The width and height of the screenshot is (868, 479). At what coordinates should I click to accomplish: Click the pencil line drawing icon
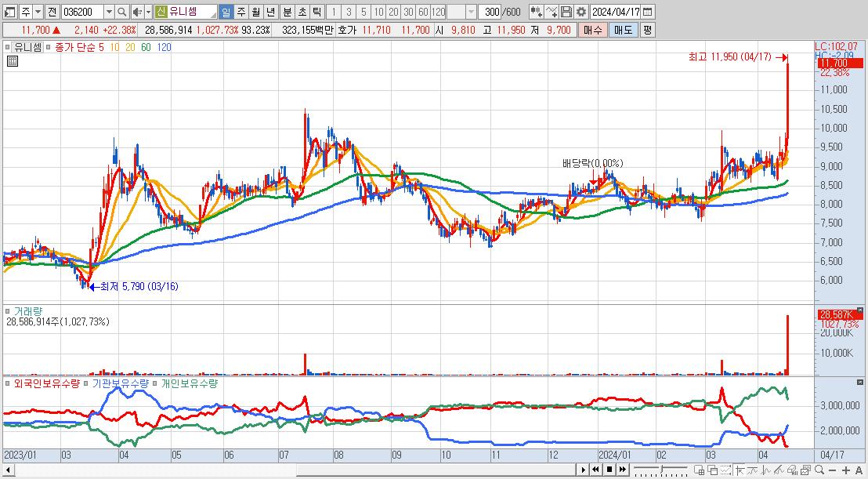(779, 470)
